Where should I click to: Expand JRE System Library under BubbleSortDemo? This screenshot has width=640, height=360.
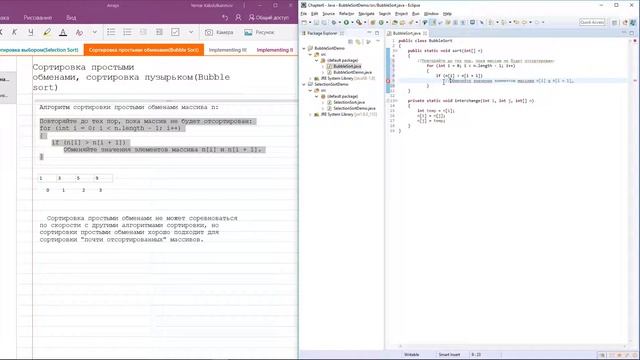pos(310,78)
